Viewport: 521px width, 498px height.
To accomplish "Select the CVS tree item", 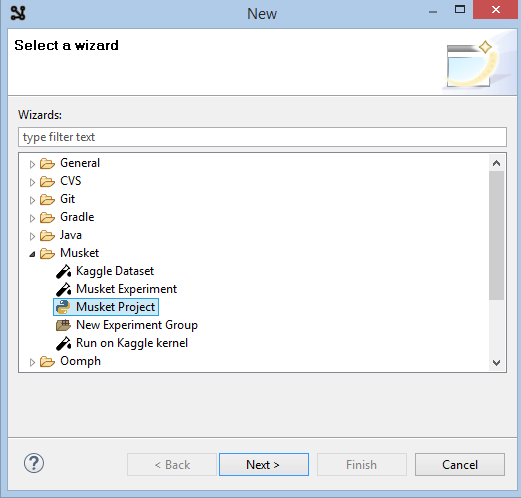I will click(x=71, y=181).
